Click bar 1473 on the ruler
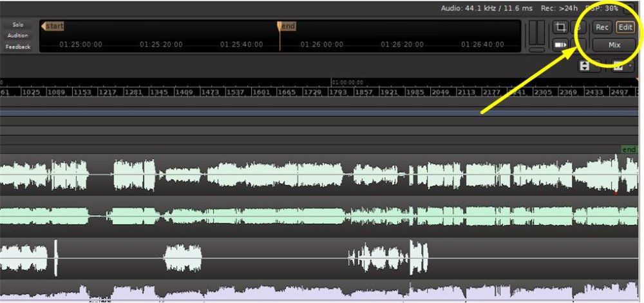This screenshot has width=644, height=303. click(210, 92)
